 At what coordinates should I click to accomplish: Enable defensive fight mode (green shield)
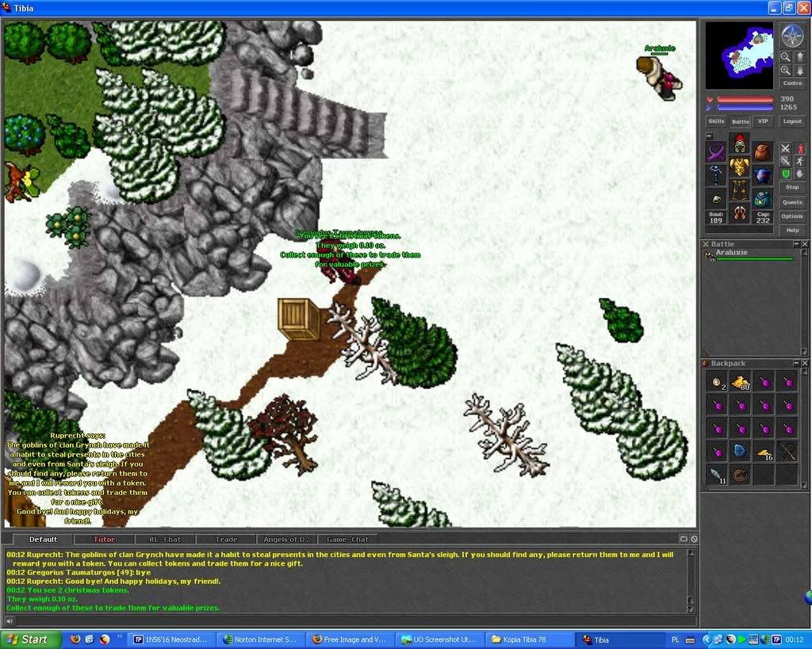pyautogui.click(x=786, y=174)
